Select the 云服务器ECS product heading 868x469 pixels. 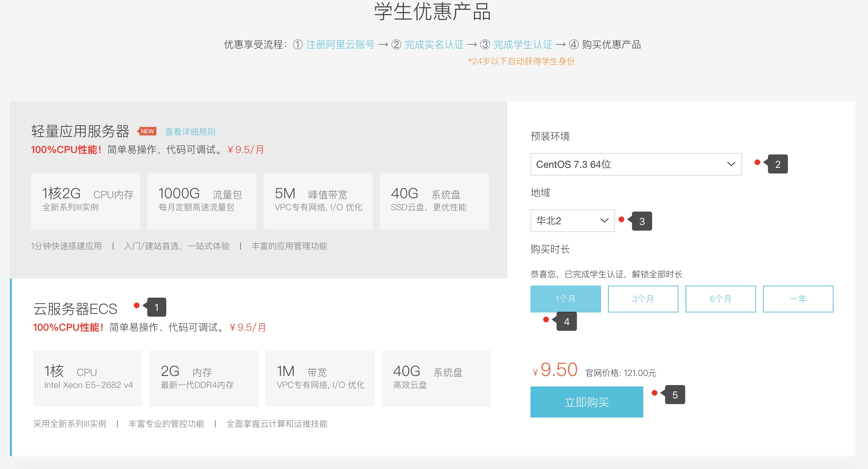pyautogui.click(x=75, y=309)
